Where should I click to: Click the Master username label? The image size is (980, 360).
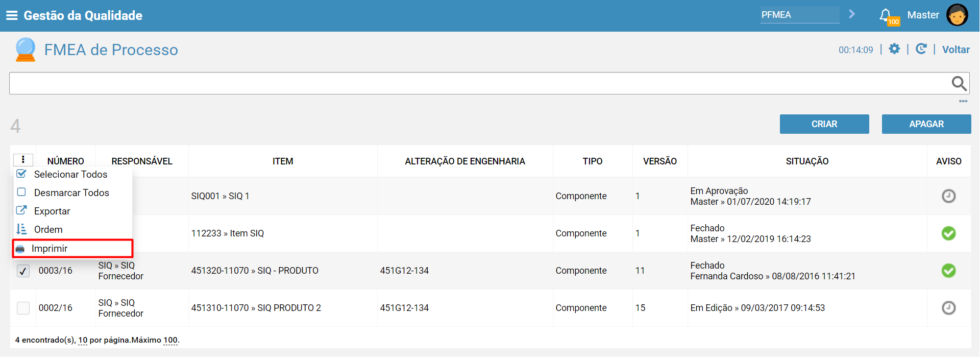(923, 15)
